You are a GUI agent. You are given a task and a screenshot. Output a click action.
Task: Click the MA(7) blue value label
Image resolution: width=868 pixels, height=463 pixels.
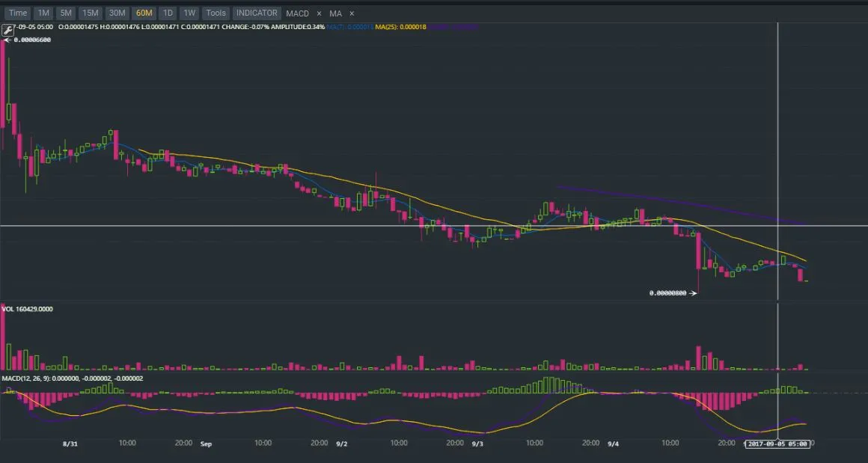pyautogui.click(x=349, y=26)
